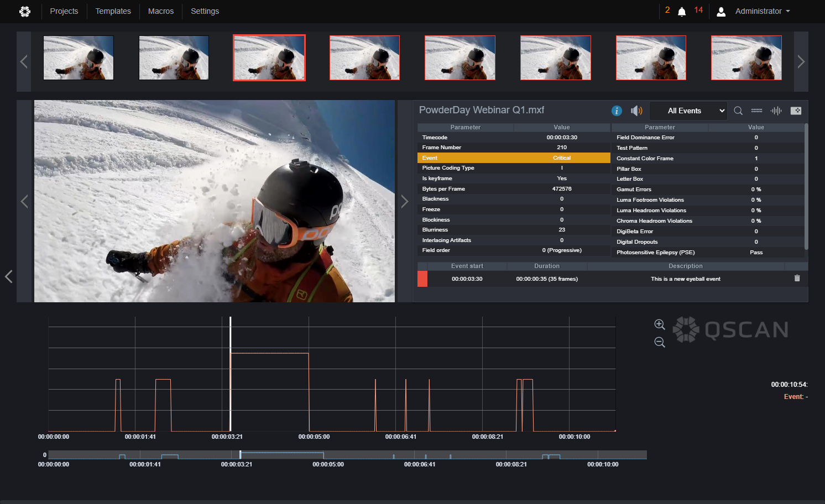Open the Settings menu
Image resolution: width=825 pixels, height=504 pixels.
click(205, 11)
